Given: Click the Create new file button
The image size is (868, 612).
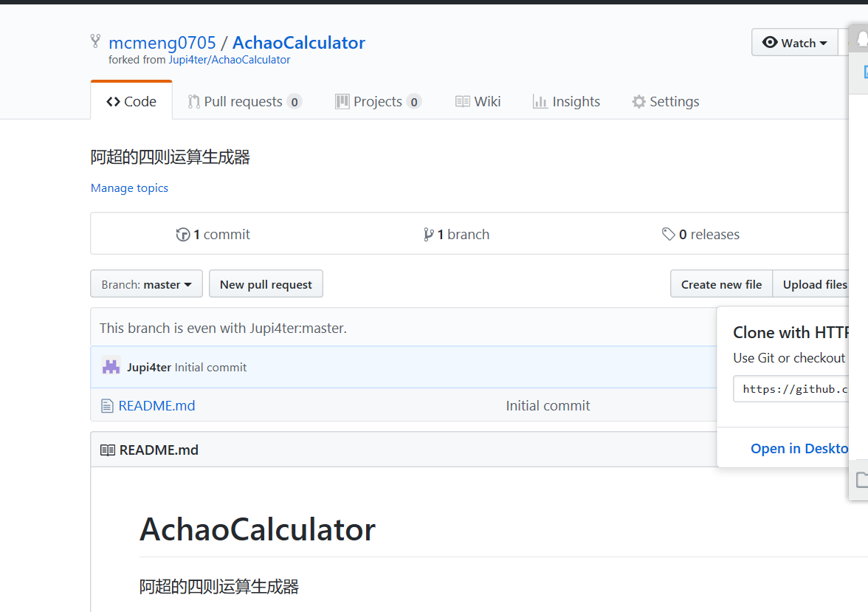Looking at the screenshot, I should [x=721, y=284].
